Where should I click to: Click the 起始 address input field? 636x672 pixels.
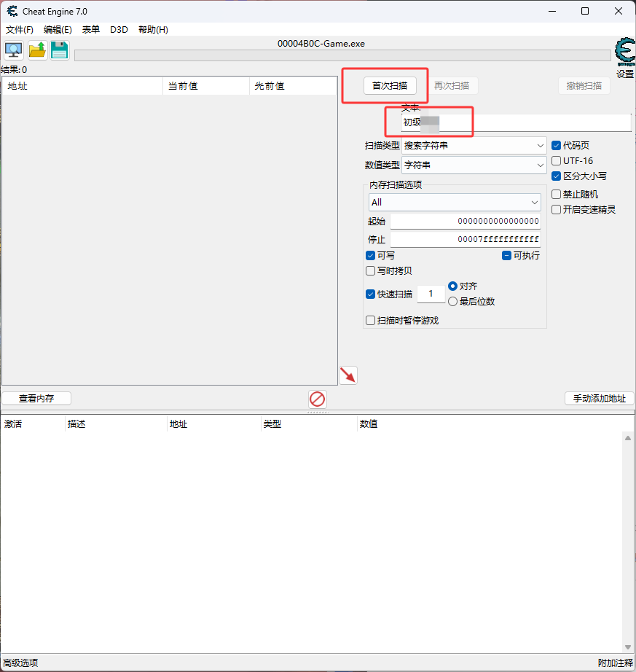[x=465, y=221]
